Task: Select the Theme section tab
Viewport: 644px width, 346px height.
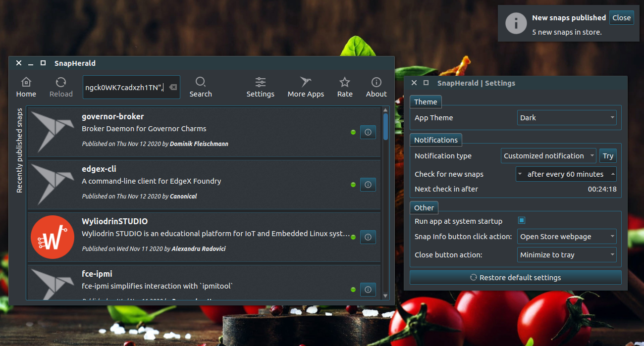Action: (x=426, y=101)
